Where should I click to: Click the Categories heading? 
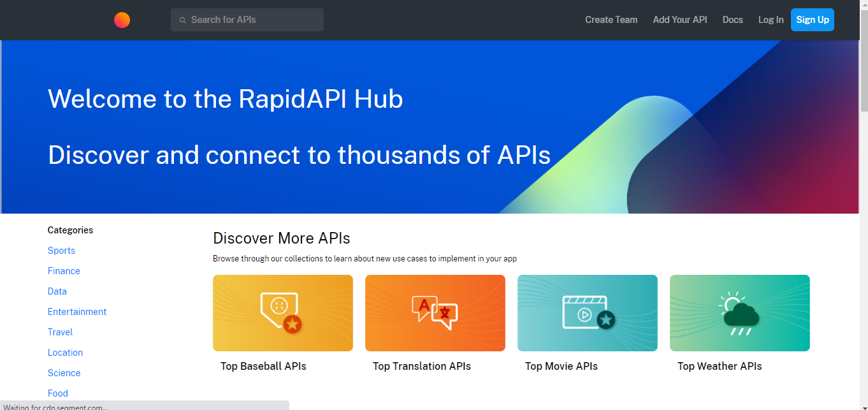click(70, 230)
